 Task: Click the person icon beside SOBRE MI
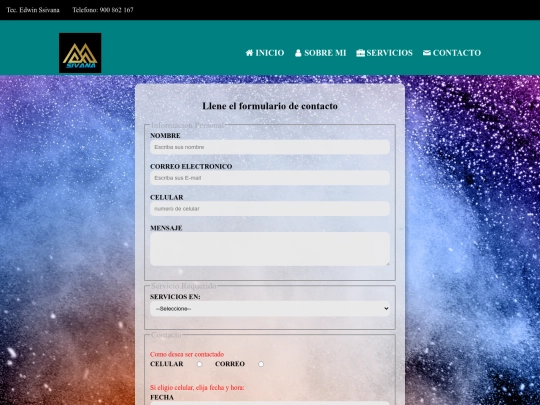[x=298, y=53]
